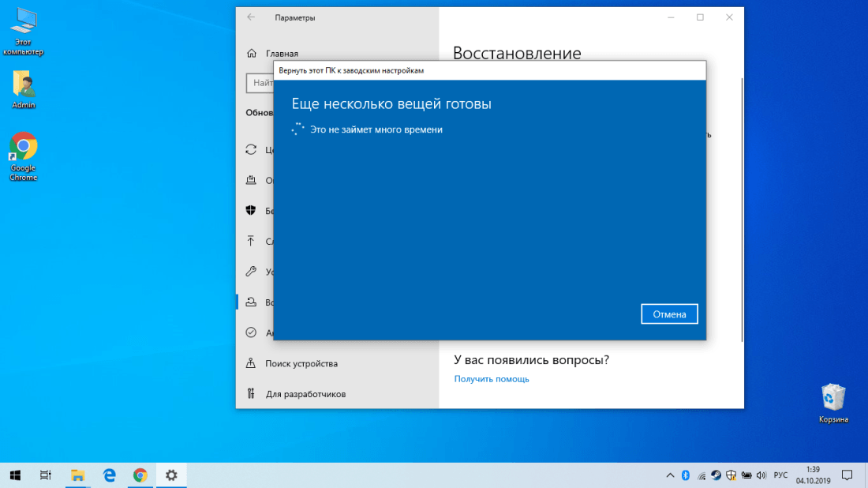Open the Action Center notifications icon

click(847, 475)
